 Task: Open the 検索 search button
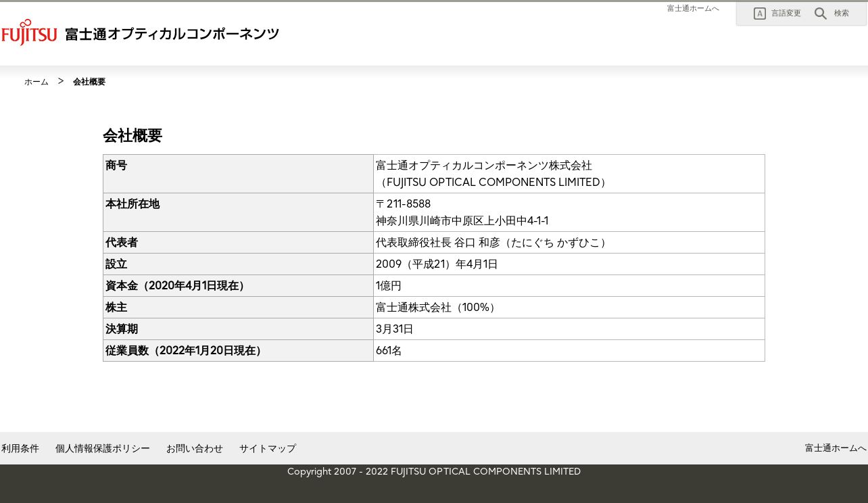(x=831, y=14)
